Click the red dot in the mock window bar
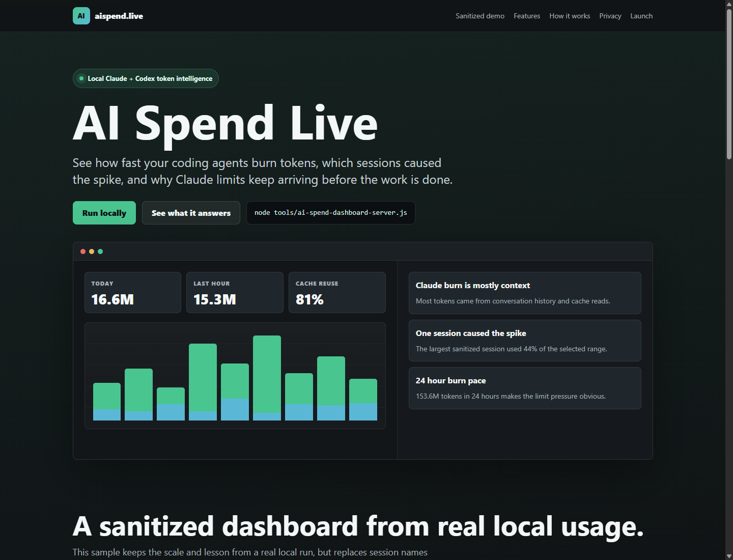 (83, 251)
